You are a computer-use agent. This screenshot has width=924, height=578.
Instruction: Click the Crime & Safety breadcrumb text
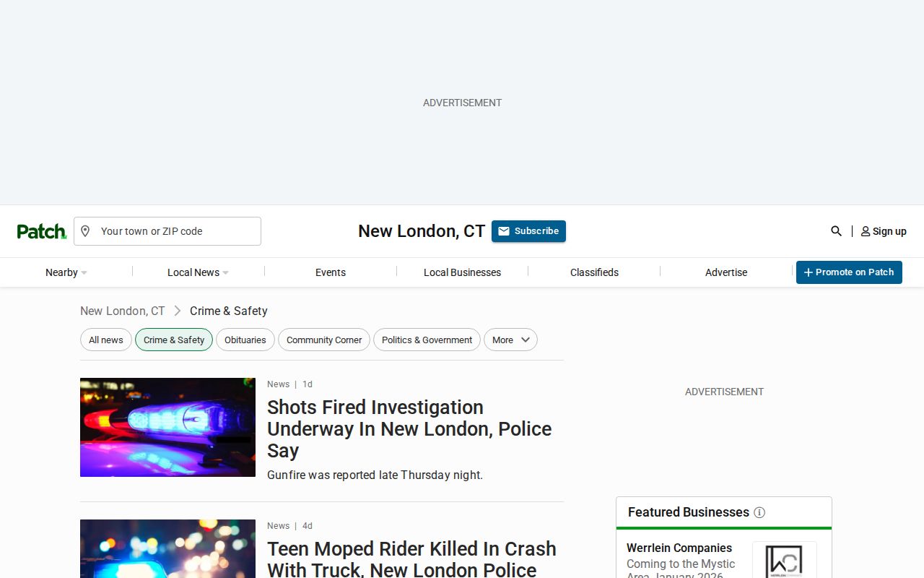coord(229,311)
